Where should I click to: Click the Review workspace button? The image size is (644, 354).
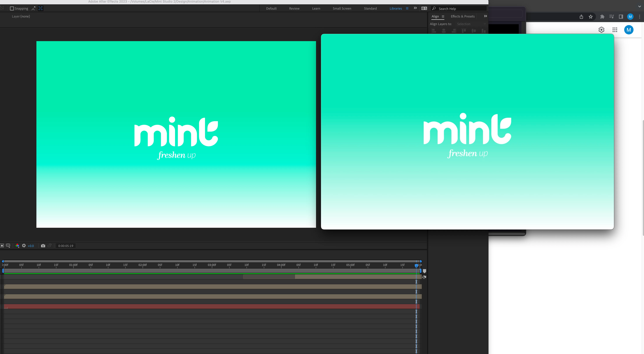[294, 8]
